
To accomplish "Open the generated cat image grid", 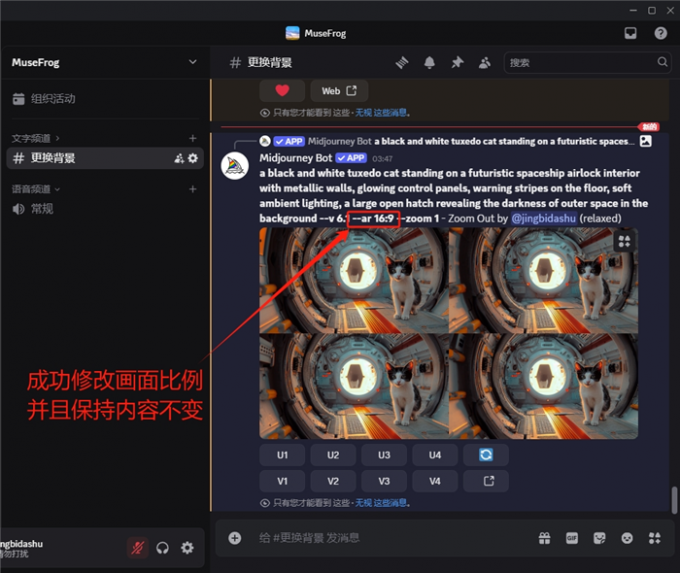I will [448, 333].
